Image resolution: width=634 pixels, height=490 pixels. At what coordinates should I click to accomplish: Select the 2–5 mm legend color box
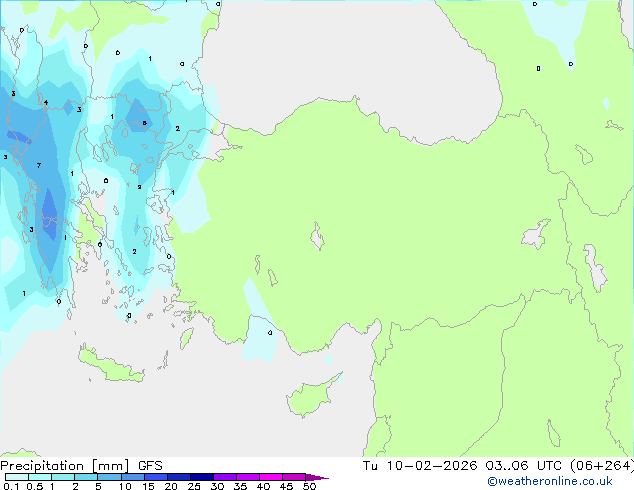[x=86, y=477]
